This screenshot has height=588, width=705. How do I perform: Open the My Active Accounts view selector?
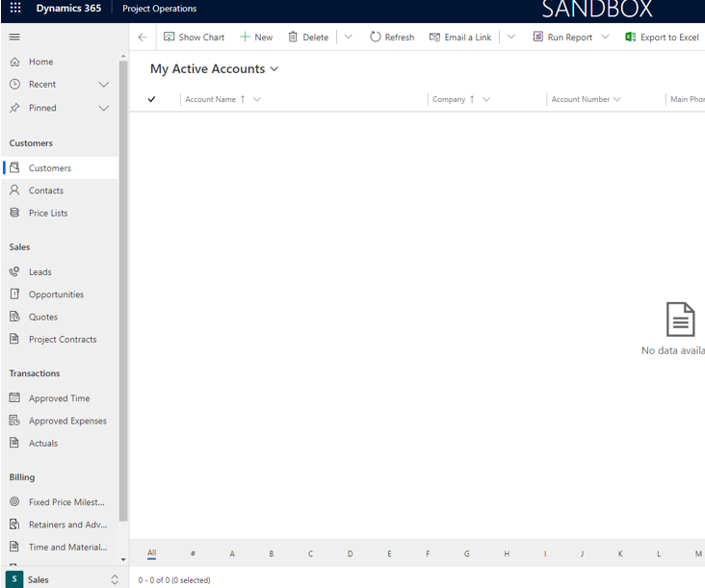coord(215,68)
